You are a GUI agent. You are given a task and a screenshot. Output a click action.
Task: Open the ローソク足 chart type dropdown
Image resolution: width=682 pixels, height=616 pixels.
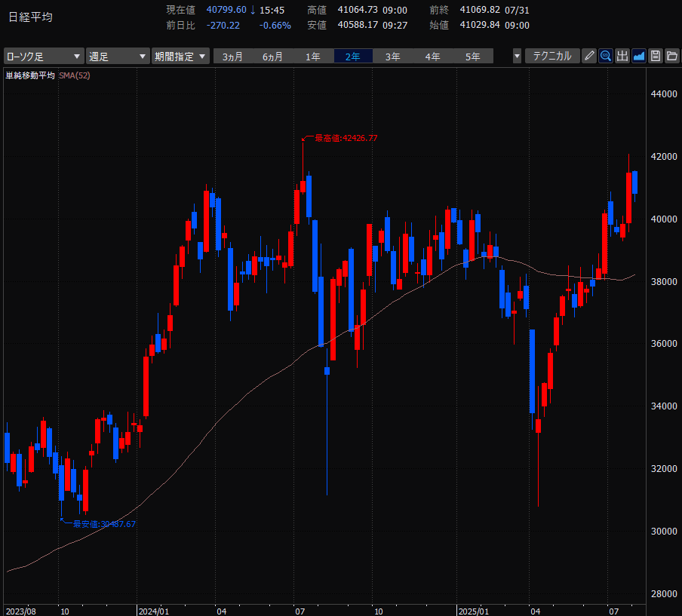click(x=44, y=57)
